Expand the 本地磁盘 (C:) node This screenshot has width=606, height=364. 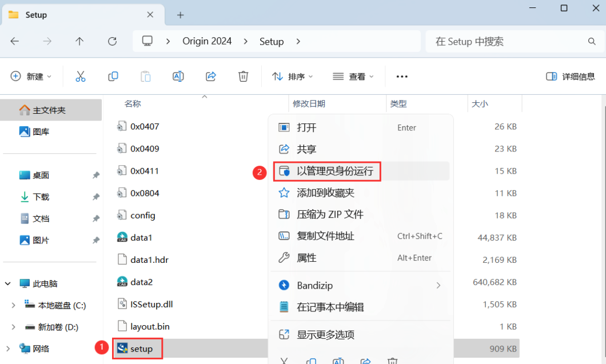click(14, 305)
